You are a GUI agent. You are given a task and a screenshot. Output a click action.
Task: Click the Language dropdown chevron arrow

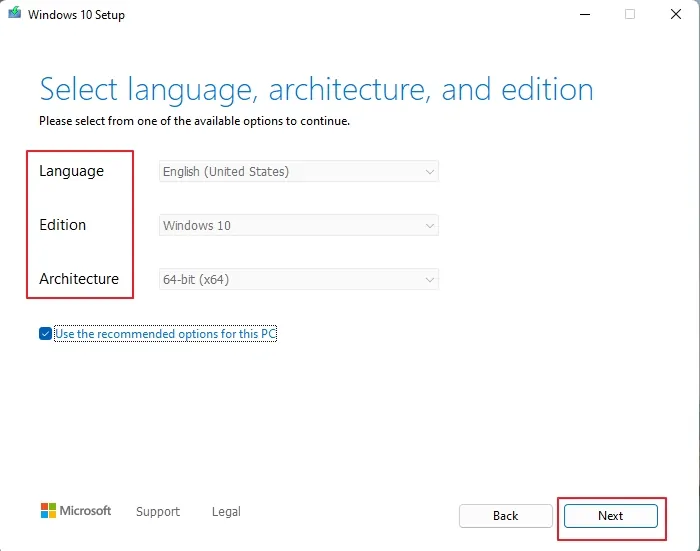pyautogui.click(x=429, y=172)
